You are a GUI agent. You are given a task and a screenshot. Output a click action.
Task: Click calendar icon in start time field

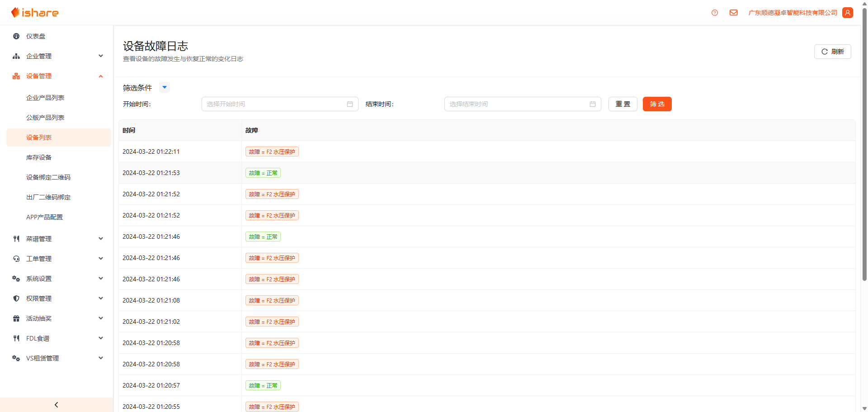[x=349, y=104]
